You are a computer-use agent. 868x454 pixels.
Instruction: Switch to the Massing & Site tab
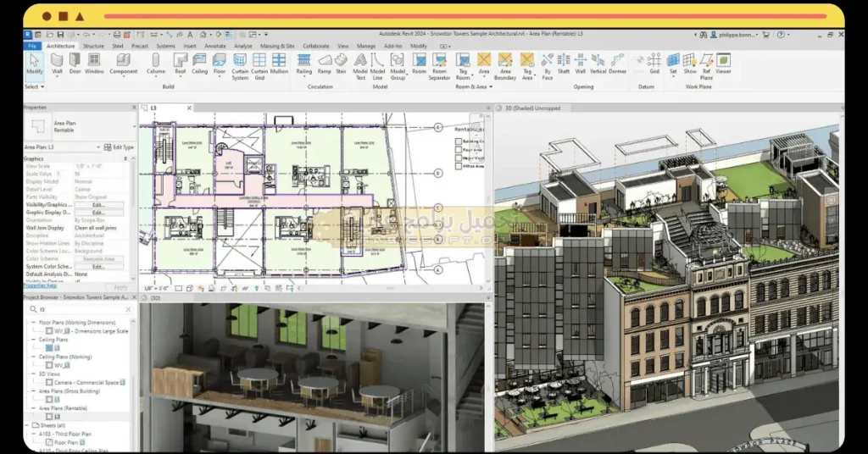tap(277, 47)
